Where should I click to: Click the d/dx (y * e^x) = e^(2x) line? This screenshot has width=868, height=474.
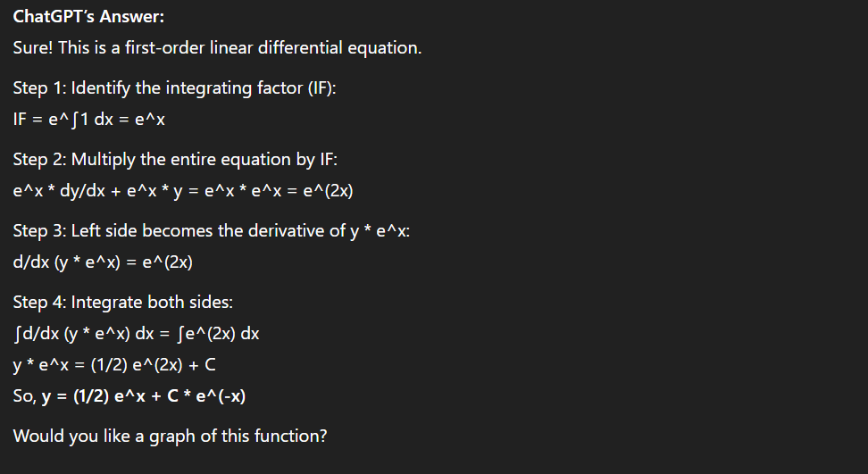[103, 262]
